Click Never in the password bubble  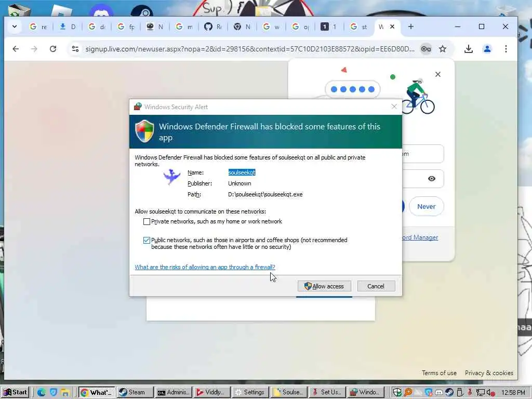coord(427,206)
